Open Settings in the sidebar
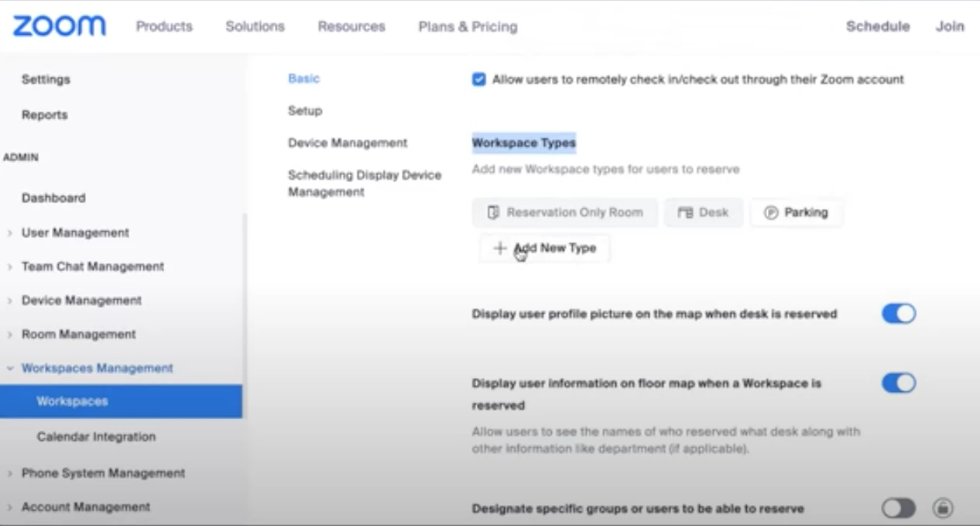Image resolution: width=980 pixels, height=526 pixels. tap(46, 79)
